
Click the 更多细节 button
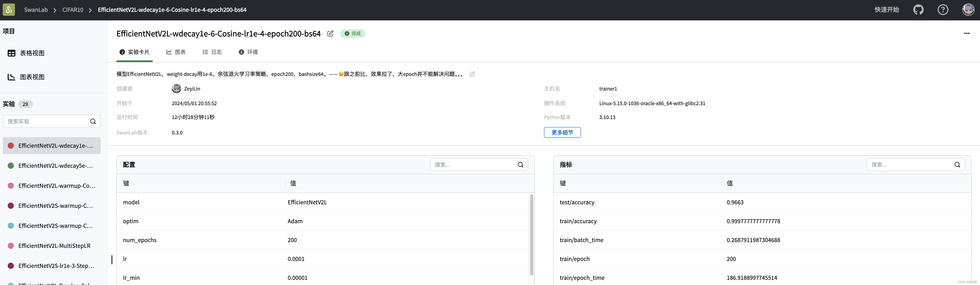coord(562,132)
